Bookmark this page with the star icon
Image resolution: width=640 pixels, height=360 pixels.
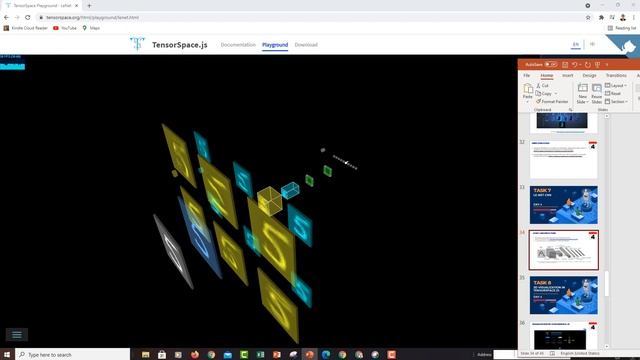[x=588, y=18]
